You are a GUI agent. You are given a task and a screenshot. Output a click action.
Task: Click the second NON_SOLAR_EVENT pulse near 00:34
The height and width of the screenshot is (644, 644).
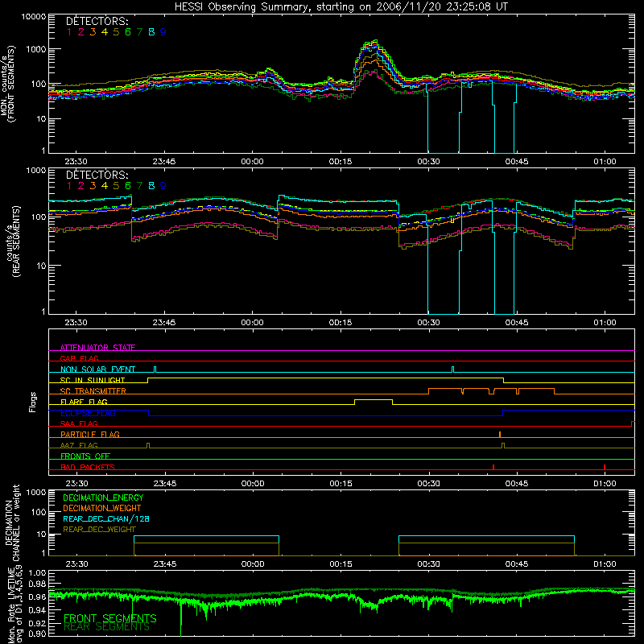pos(452,369)
